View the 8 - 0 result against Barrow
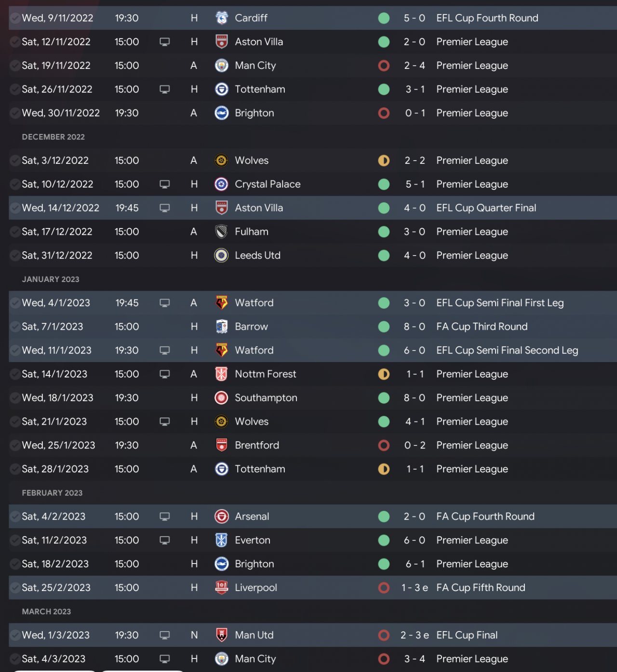This screenshot has width=617, height=672. click(x=414, y=327)
